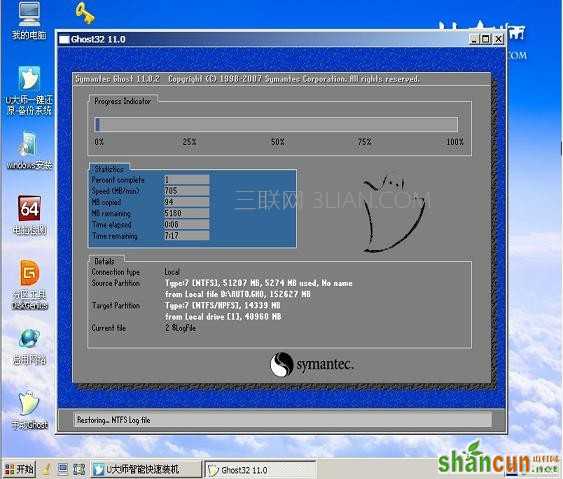Image resolution: width=563 pixels, height=479 pixels.
Task: Open the U大师 one-key backup icon
Action: click(x=29, y=90)
